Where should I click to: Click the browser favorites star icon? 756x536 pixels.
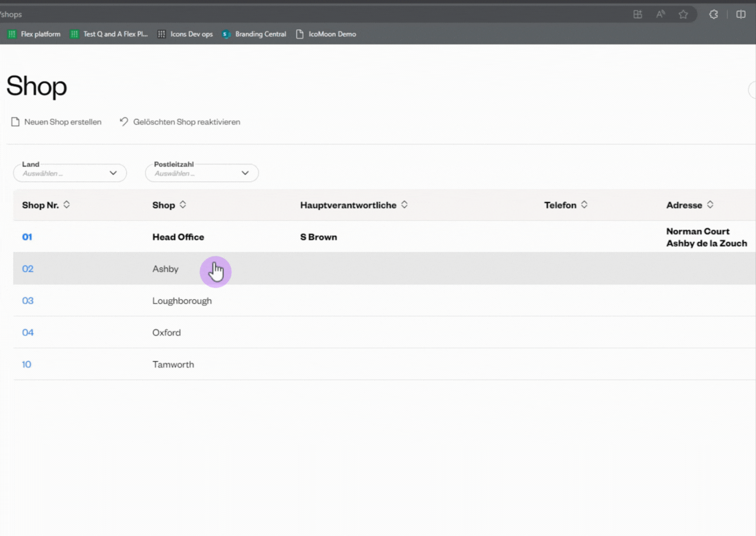pyautogui.click(x=683, y=14)
